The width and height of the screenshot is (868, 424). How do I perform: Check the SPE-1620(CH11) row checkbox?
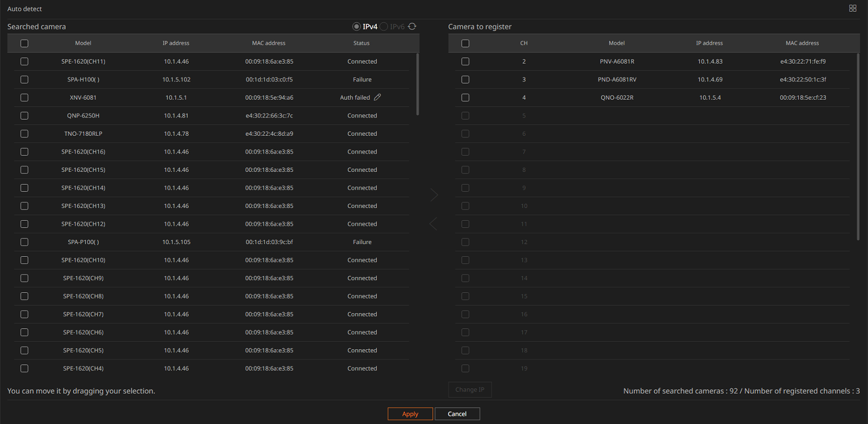pyautogui.click(x=24, y=62)
